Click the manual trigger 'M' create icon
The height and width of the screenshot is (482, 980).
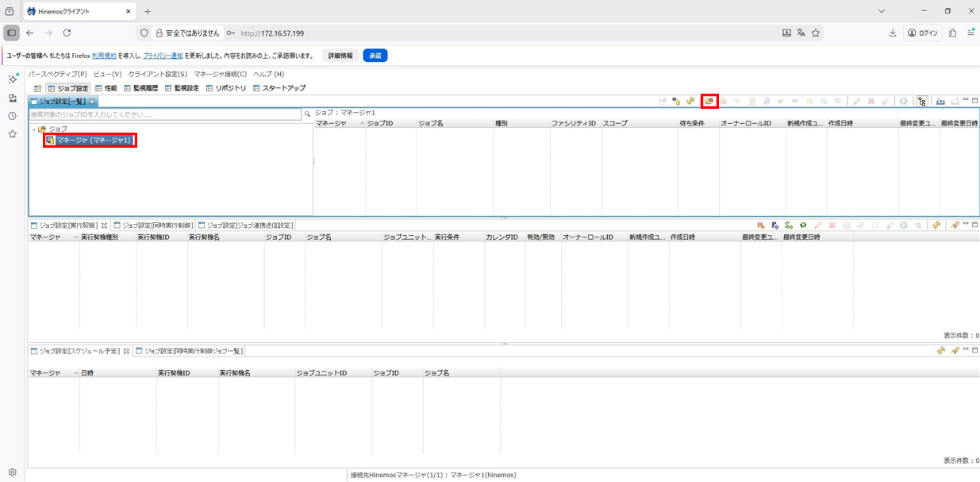(x=761, y=226)
